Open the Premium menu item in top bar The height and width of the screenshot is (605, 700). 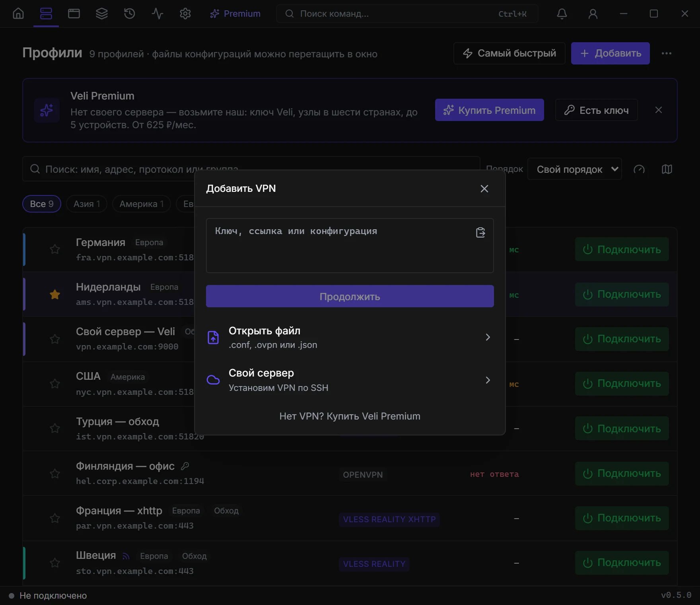[235, 14]
